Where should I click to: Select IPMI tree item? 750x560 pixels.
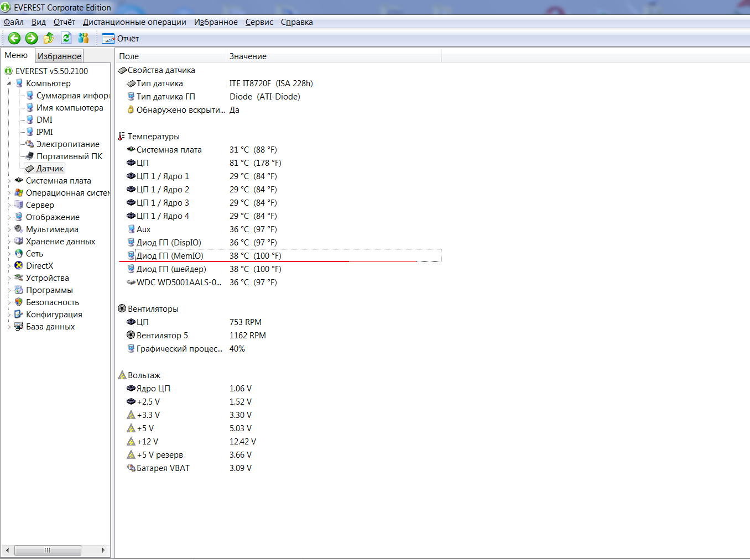tap(44, 132)
